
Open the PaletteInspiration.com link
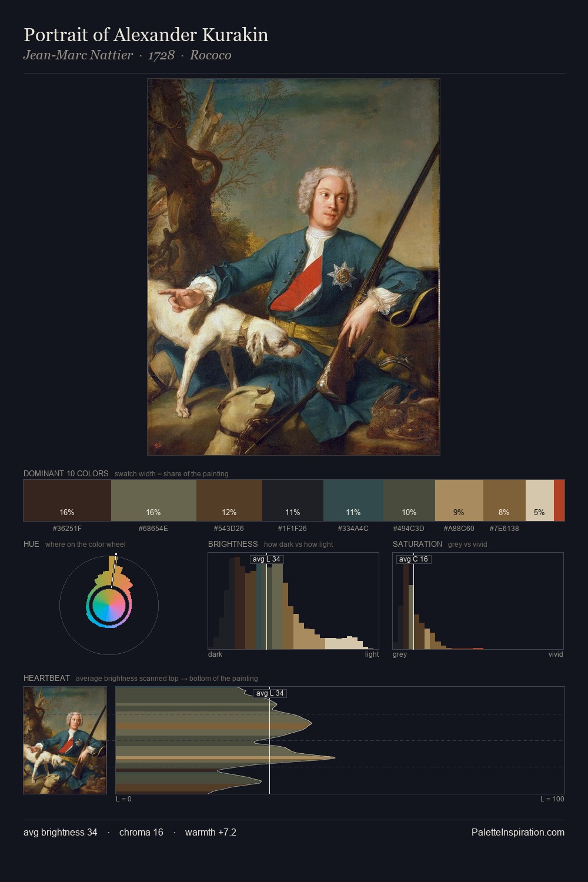tap(518, 833)
